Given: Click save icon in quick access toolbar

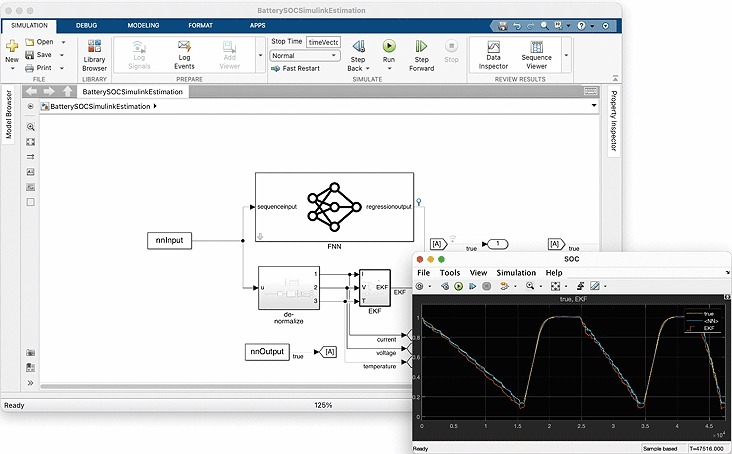Looking at the screenshot, I should tap(502, 26).
